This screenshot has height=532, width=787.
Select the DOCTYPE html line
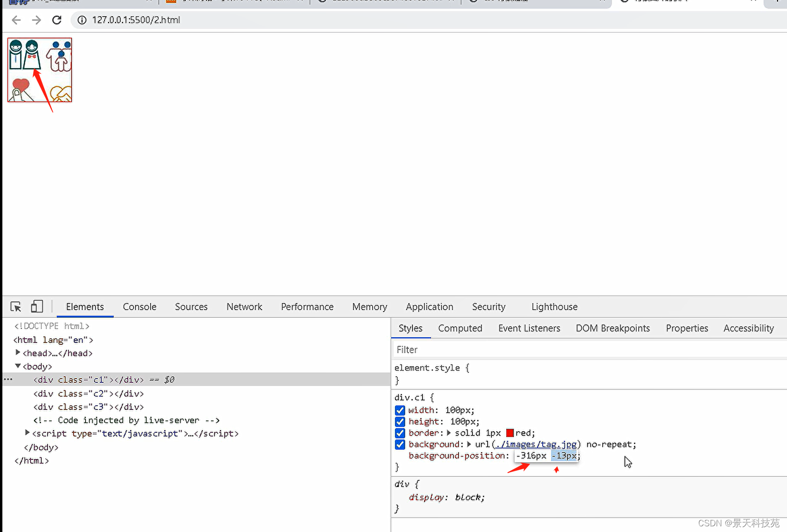52,326
